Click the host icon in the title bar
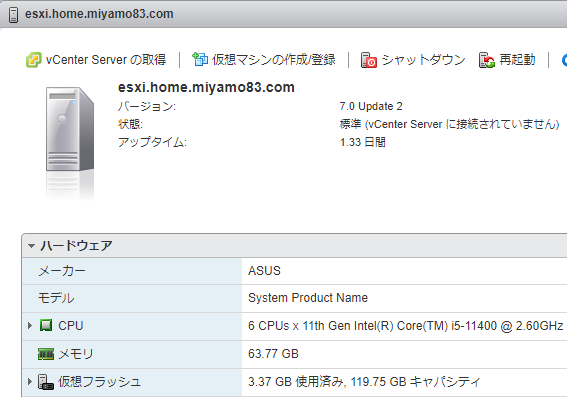567x397 pixels. pyautogui.click(x=13, y=15)
